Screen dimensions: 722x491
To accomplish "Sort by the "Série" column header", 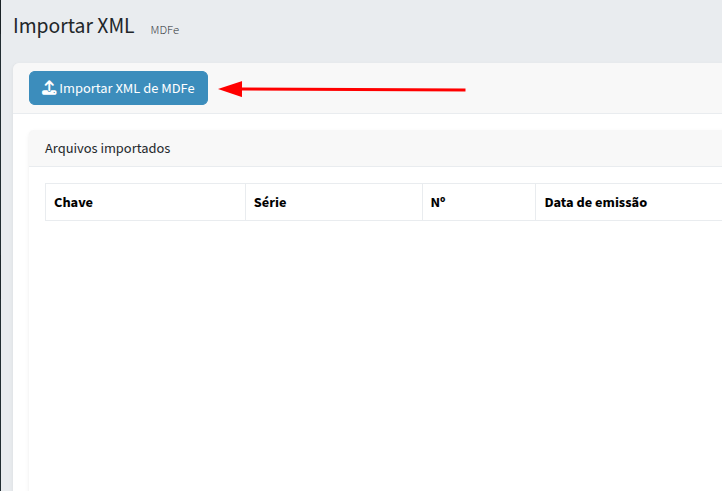I will pyautogui.click(x=270, y=202).
